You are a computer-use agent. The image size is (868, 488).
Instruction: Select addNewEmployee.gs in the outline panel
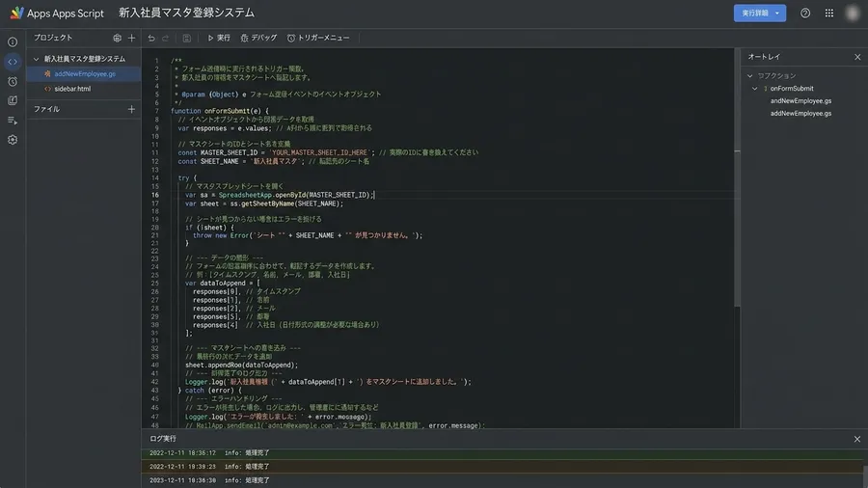(x=800, y=114)
